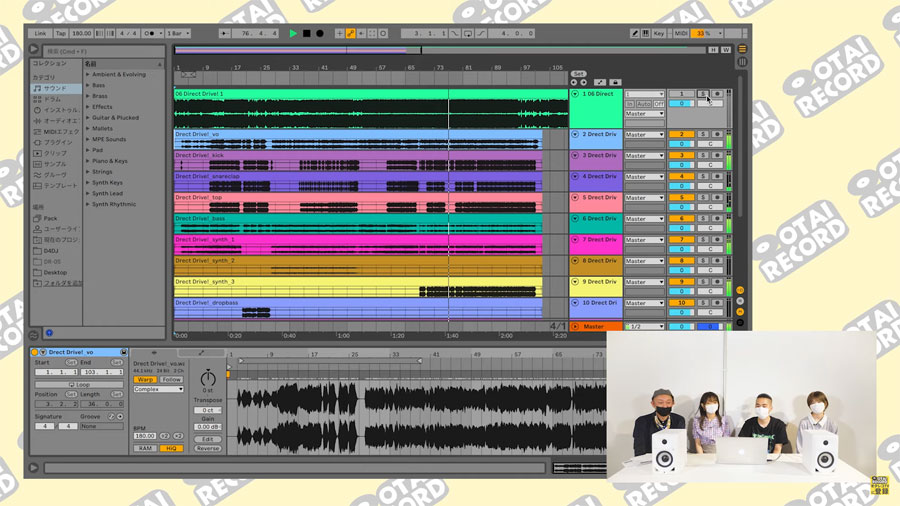The width and height of the screenshot is (900, 506).
Task: Click the Punch-Out switch icon
Action: (x=481, y=33)
